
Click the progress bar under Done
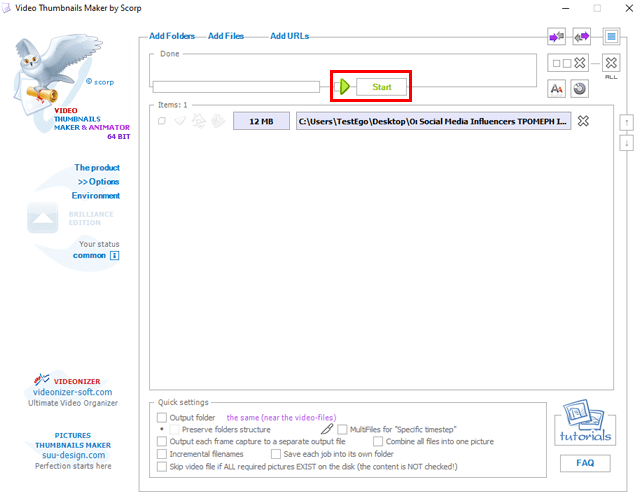(x=236, y=87)
